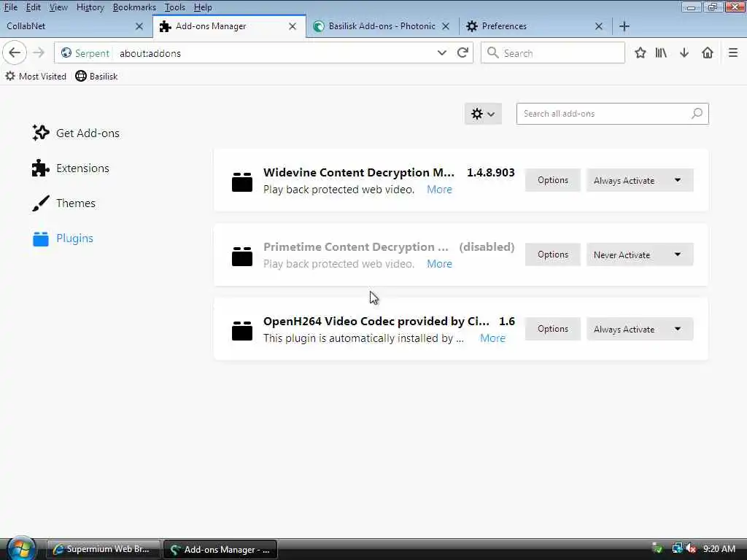Open the Edit menu
The width and height of the screenshot is (747, 560).
click(x=34, y=7)
